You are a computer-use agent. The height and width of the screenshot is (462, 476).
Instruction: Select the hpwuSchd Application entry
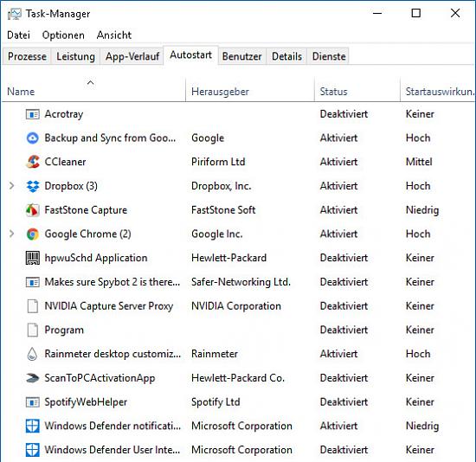click(x=96, y=258)
